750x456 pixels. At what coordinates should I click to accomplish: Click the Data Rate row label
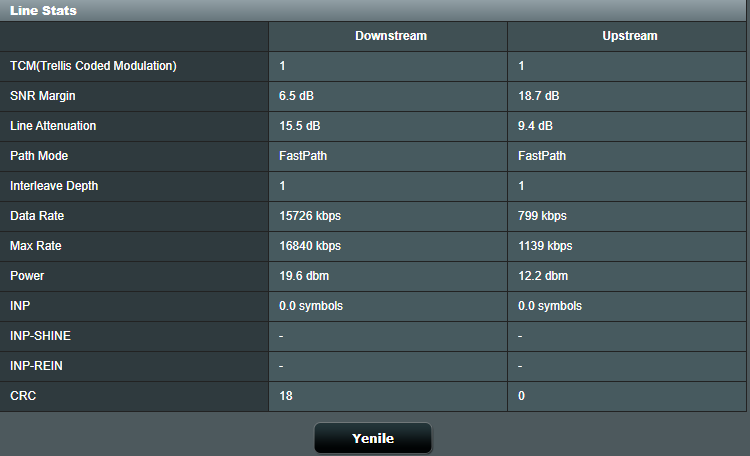pyautogui.click(x=37, y=216)
